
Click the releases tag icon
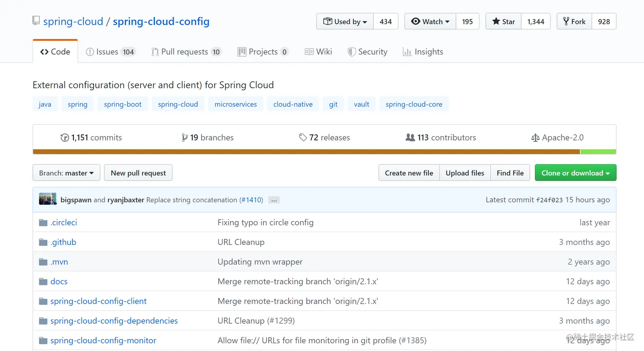303,138
